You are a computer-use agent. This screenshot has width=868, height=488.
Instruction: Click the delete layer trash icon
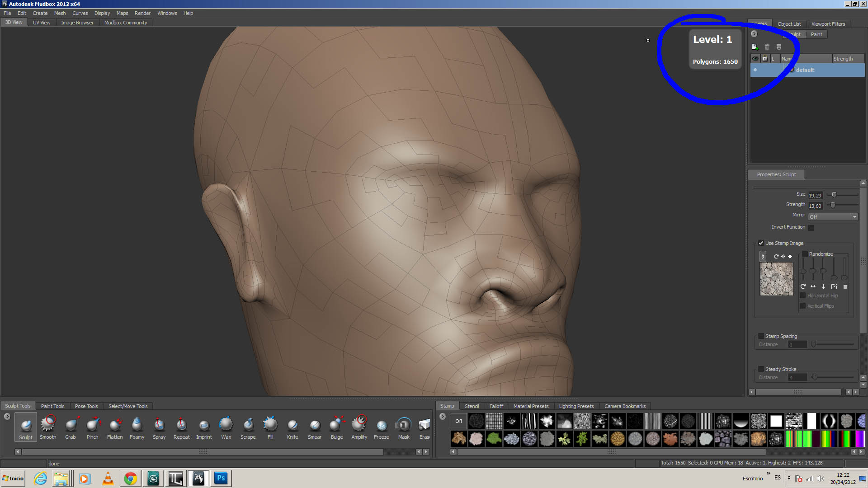pyautogui.click(x=767, y=47)
